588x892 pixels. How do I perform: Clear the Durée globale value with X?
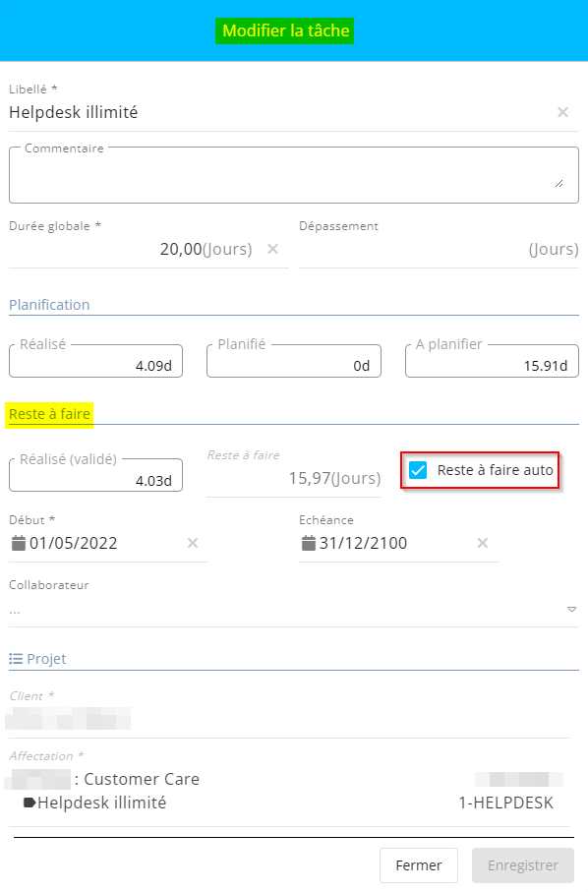[273, 249]
